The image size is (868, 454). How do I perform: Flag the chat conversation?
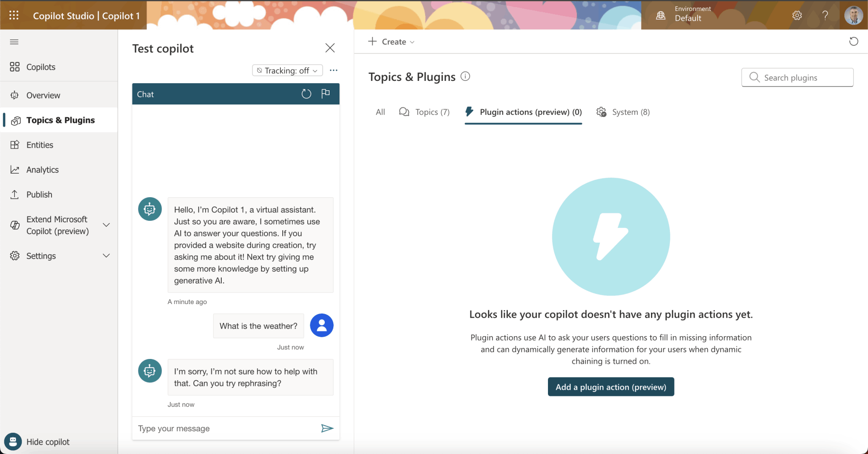point(326,94)
